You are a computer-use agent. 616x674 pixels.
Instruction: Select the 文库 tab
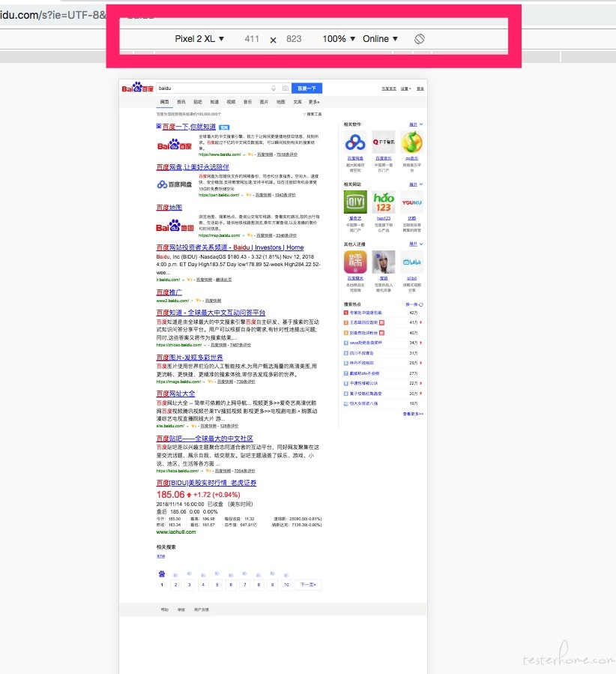point(298,102)
